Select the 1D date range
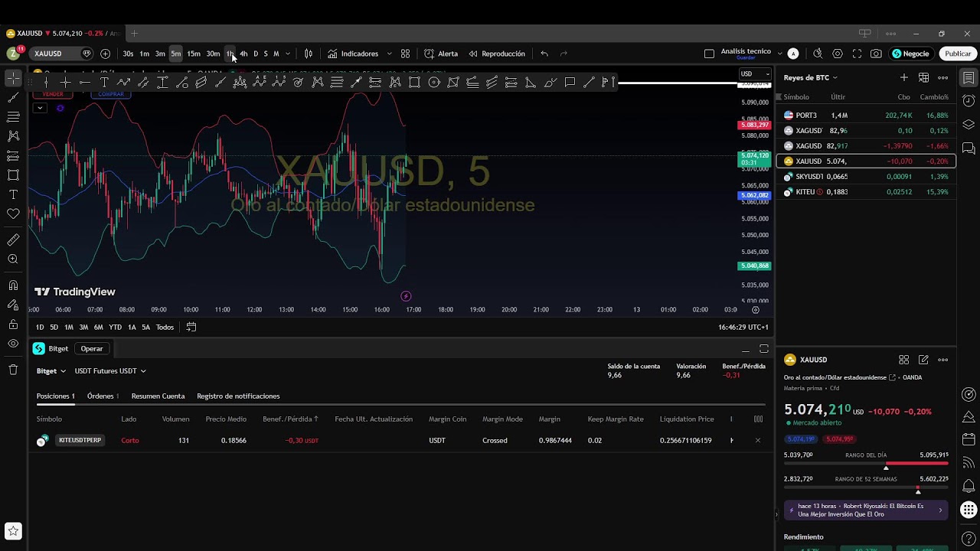Viewport: 980px width, 551px height. 40,328
